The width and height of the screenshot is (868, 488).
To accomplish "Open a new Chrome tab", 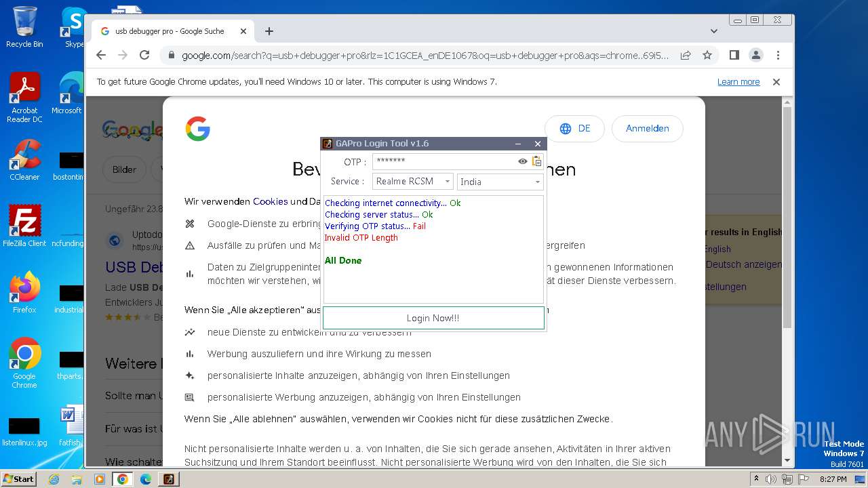I will click(269, 31).
